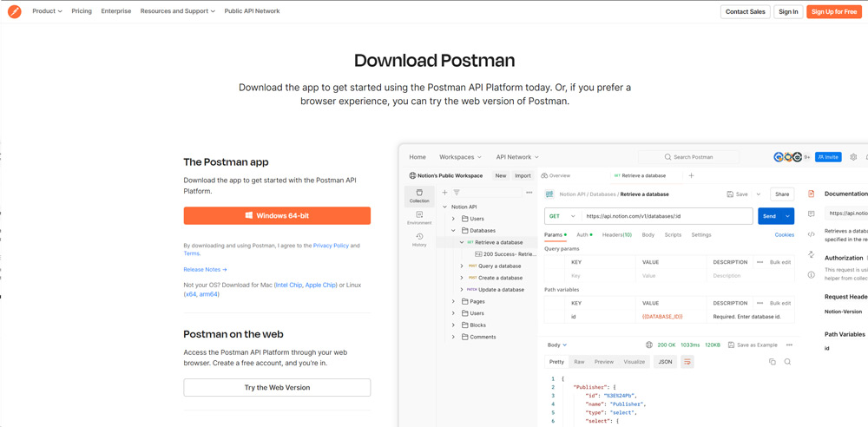This screenshot has width=868, height=427.
Task: Click the Contact Sales button
Action: tap(745, 11)
